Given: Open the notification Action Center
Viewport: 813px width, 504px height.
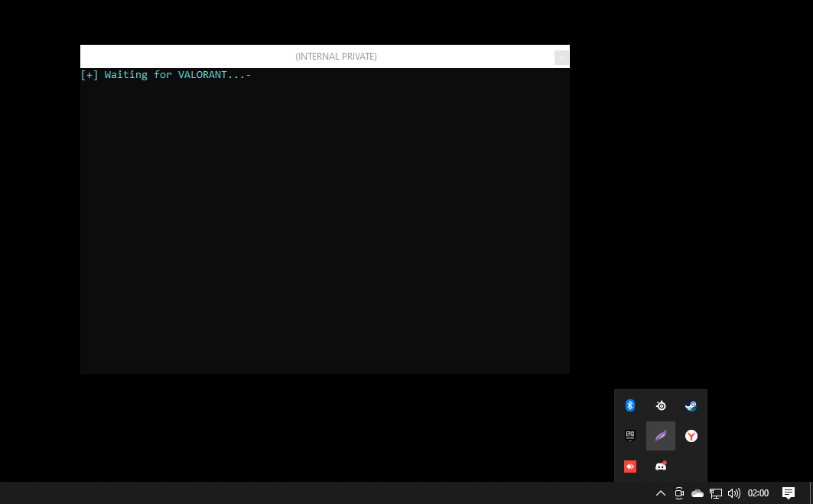Looking at the screenshot, I should tap(789, 493).
